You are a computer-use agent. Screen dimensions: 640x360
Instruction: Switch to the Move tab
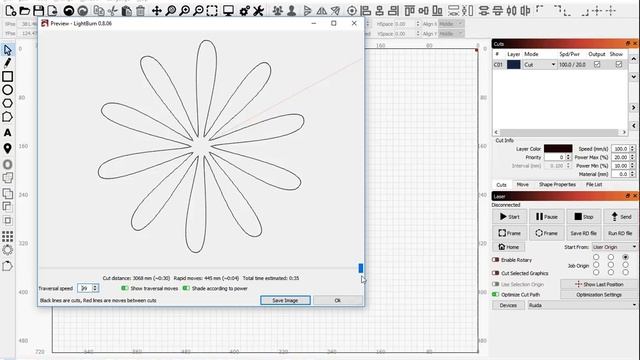pos(522,184)
